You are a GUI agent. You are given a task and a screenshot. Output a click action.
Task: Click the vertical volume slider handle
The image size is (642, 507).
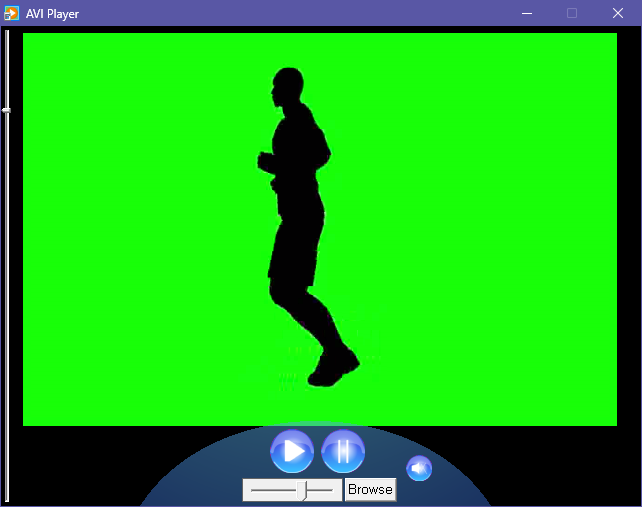pyautogui.click(x=7, y=110)
